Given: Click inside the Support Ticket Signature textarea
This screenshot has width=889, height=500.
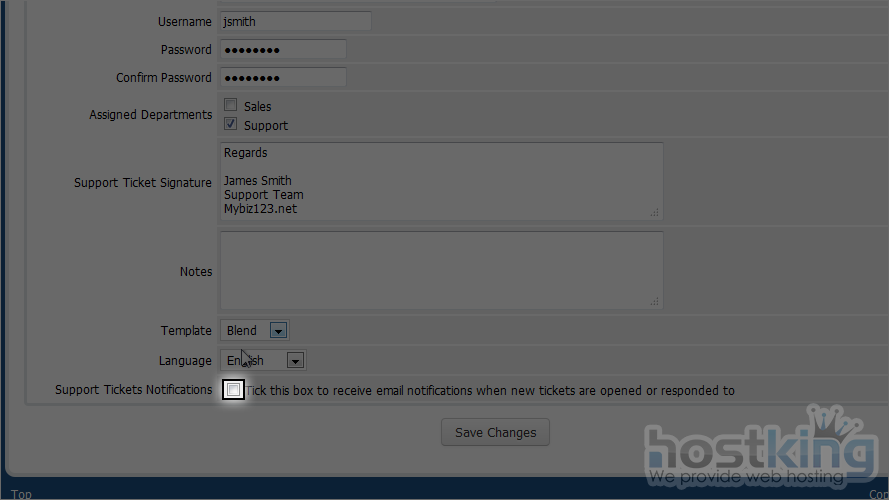Looking at the screenshot, I should 440,181.
